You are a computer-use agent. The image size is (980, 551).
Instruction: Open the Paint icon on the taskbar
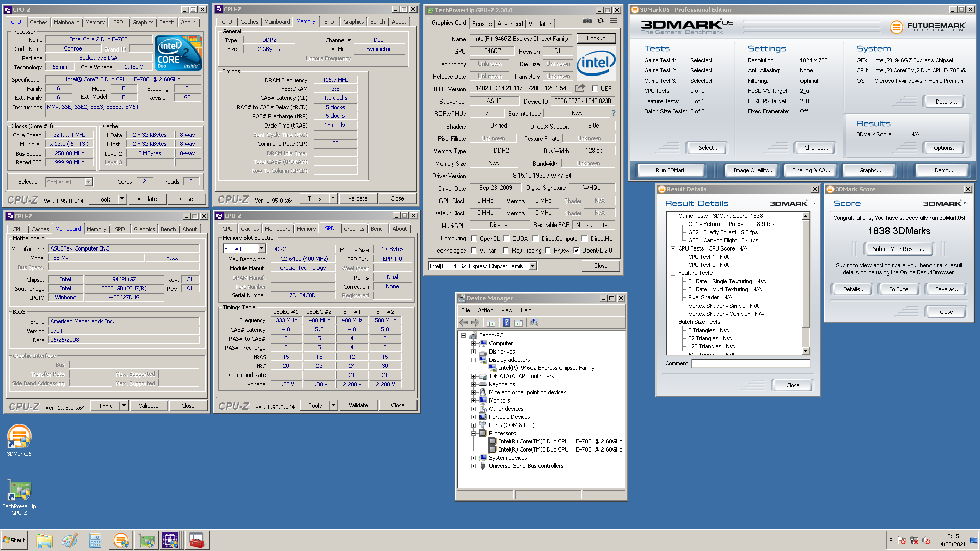coord(69,540)
